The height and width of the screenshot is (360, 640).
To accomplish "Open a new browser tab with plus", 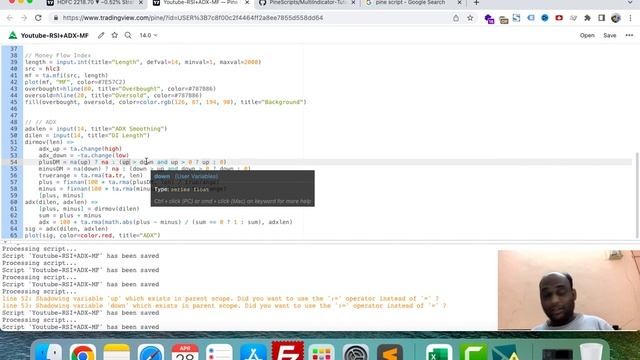I will coord(476,3).
